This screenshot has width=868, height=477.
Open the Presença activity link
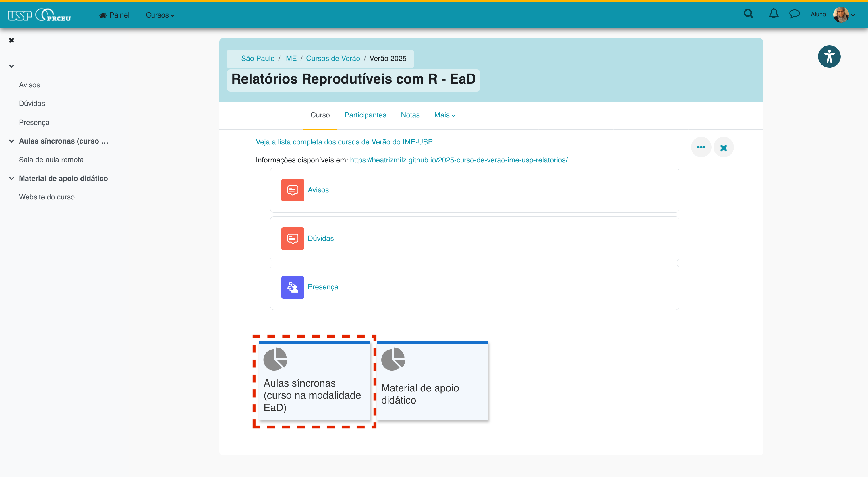coord(323,287)
